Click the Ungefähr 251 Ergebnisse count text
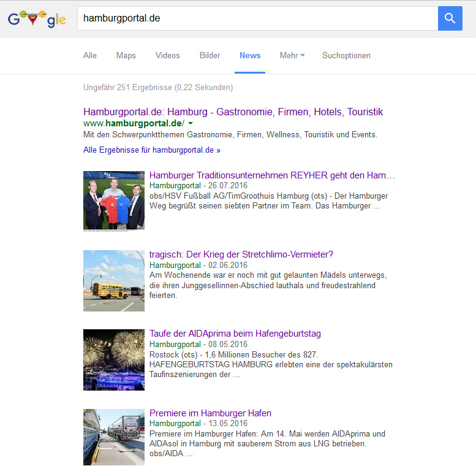This screenshot has height=466, width=476. click(x=158, y=88)
